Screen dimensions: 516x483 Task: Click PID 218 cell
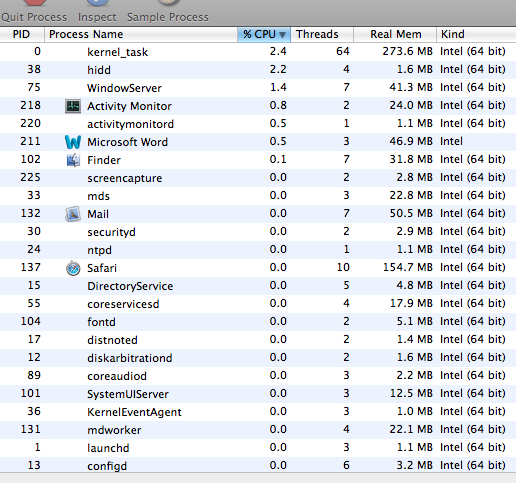(30, 105)
